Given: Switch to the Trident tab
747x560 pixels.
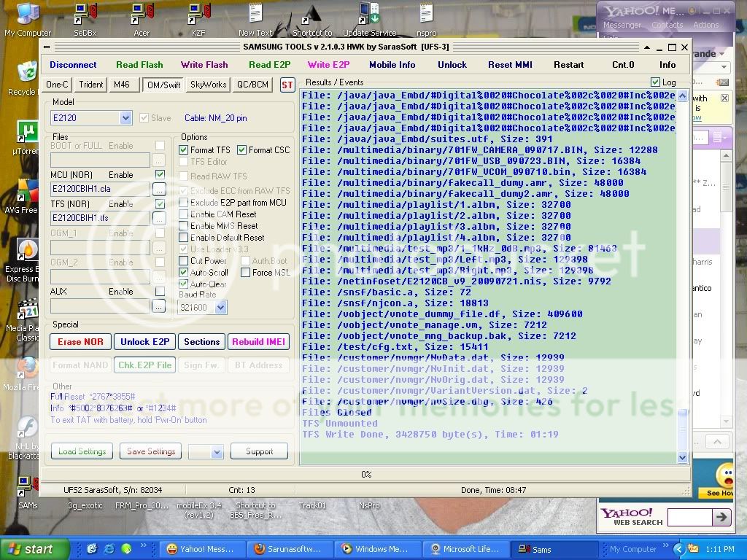Looking at the screenshot, I should (91, 85).
